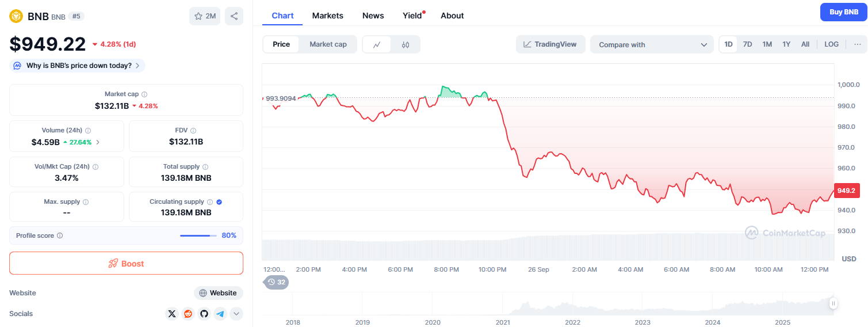Set chart range to 7D
The height and width of the screenshot is (327, 868).
747,44
